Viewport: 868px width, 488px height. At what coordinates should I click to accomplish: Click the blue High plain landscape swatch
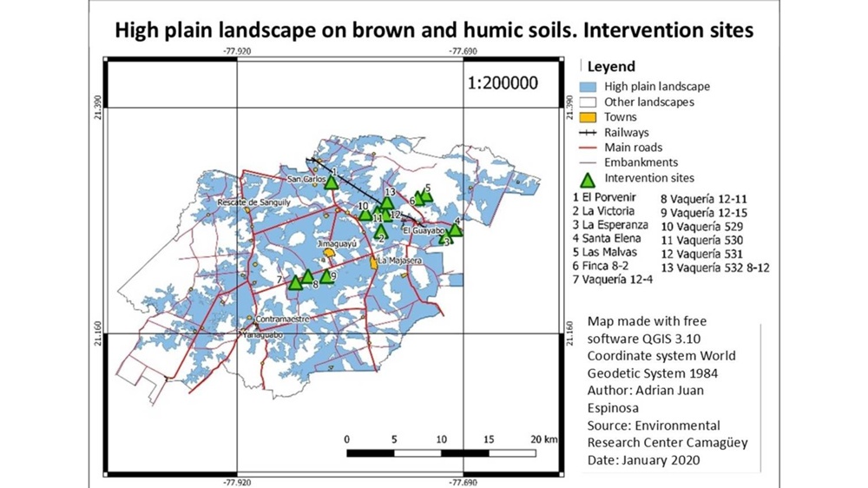click(588, 87)
